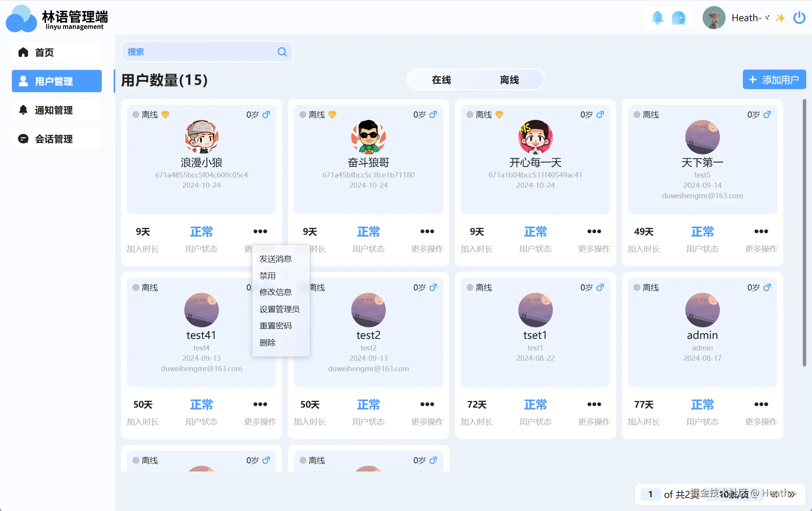This screenshot has height=511, width=812.
Task: Open more actions dots for 奋斗狼哥
Action: click(x=427, y=231)
